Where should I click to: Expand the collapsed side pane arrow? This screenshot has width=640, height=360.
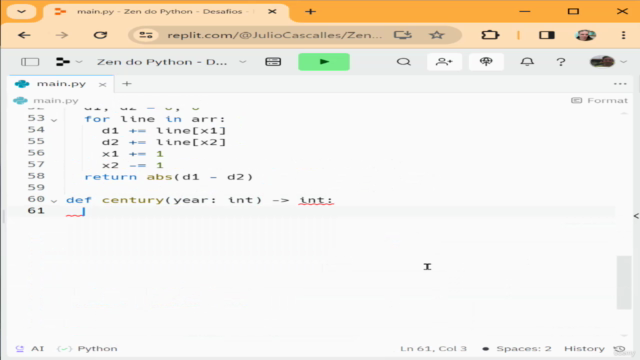[x=636, y=216]
